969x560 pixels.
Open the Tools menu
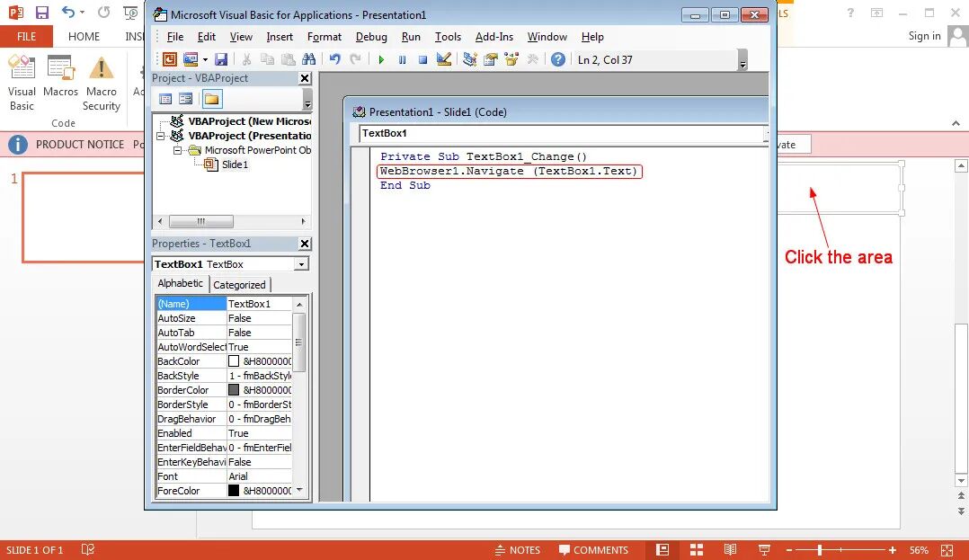pos(448,37)
